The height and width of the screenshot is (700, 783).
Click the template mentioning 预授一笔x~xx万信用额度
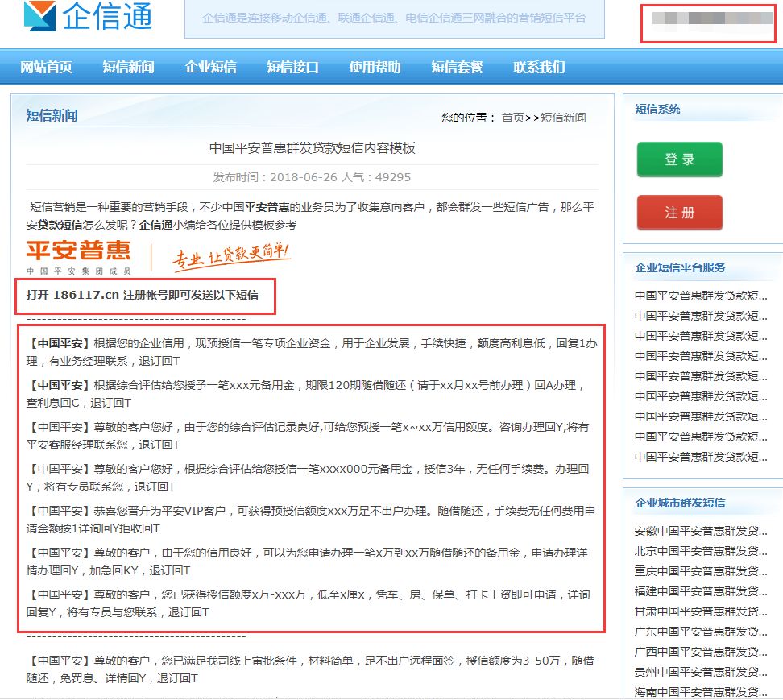coord(308,436)
